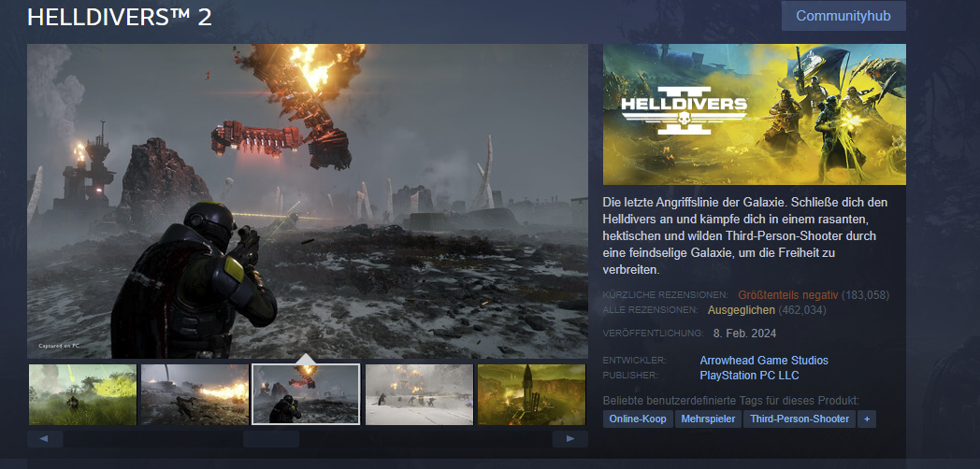
Task: Click the plus button to add tags
Action: 867,419
